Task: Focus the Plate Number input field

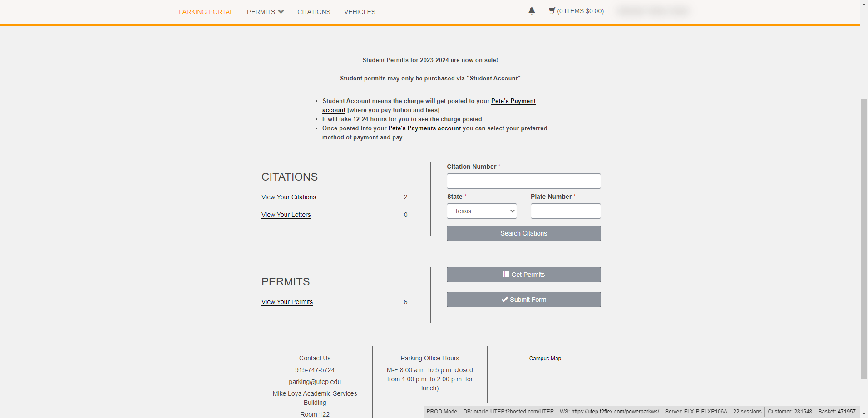Action: pos(566,211)
